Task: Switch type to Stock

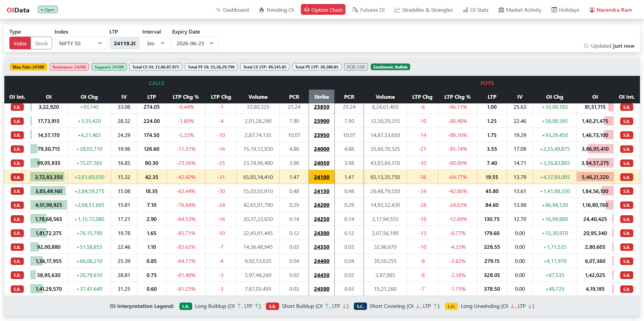Action: click(x=41, y=43)
